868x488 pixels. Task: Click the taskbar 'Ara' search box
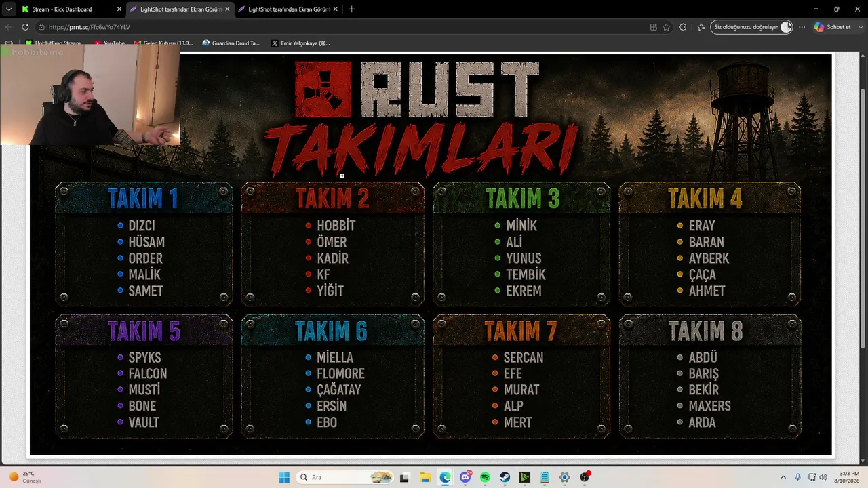(x=345, y=477)
